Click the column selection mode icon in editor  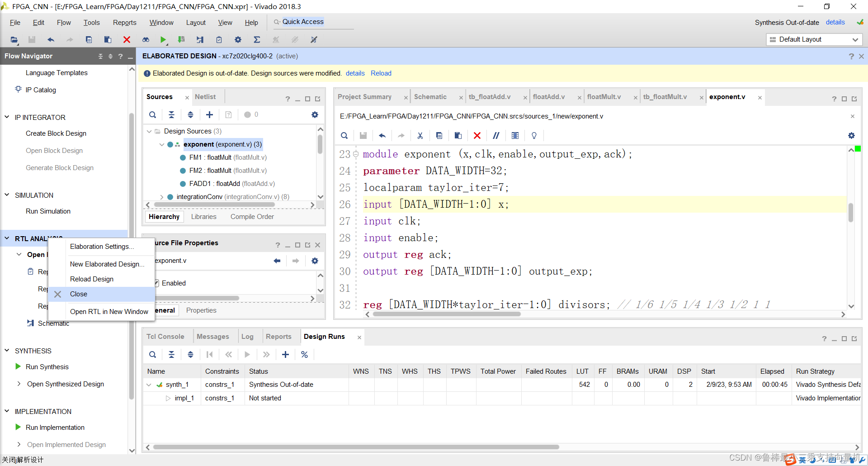tap(515, 136)
